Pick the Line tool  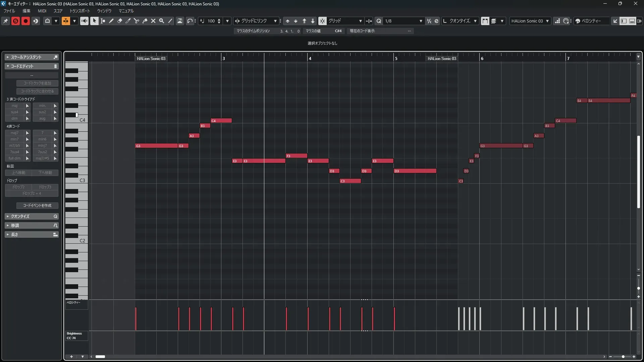(170, 21)
